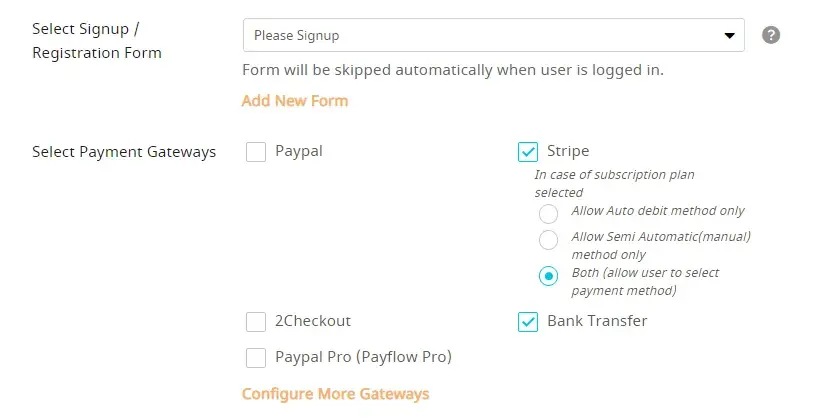The image size is (824, 418).
Task: Choose Allow Semi Automatic(manual) method radio
Action: tap(548, 240)
